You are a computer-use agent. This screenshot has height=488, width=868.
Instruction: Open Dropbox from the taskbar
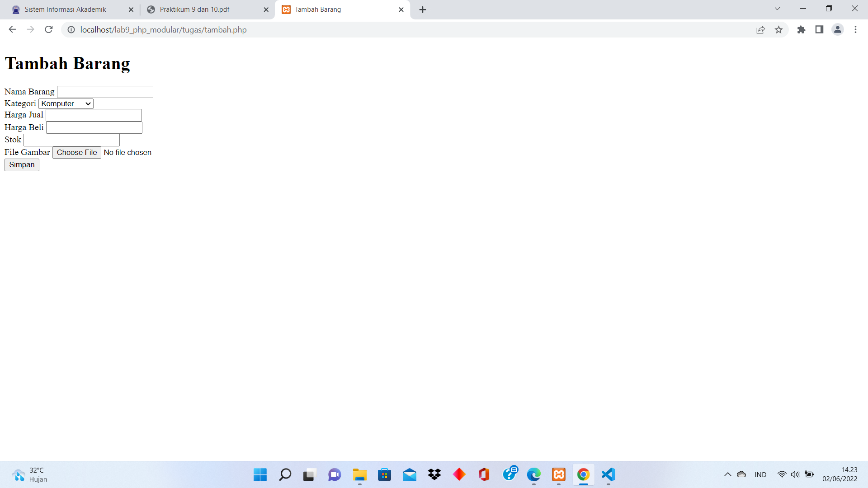[434, 474]
